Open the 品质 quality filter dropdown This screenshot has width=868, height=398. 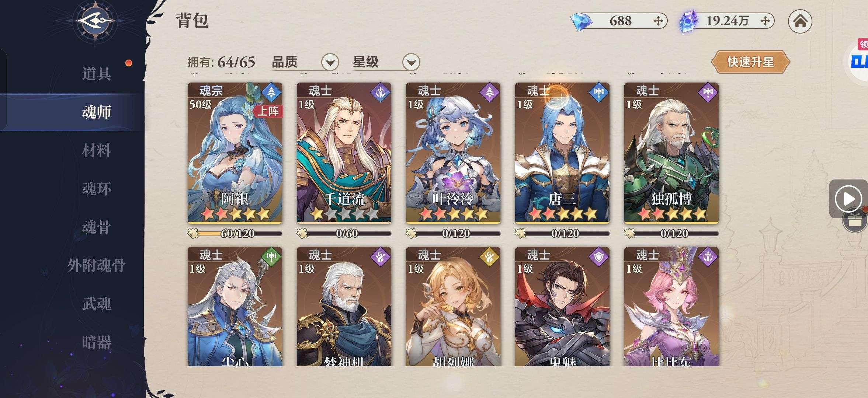click(330, 62)
